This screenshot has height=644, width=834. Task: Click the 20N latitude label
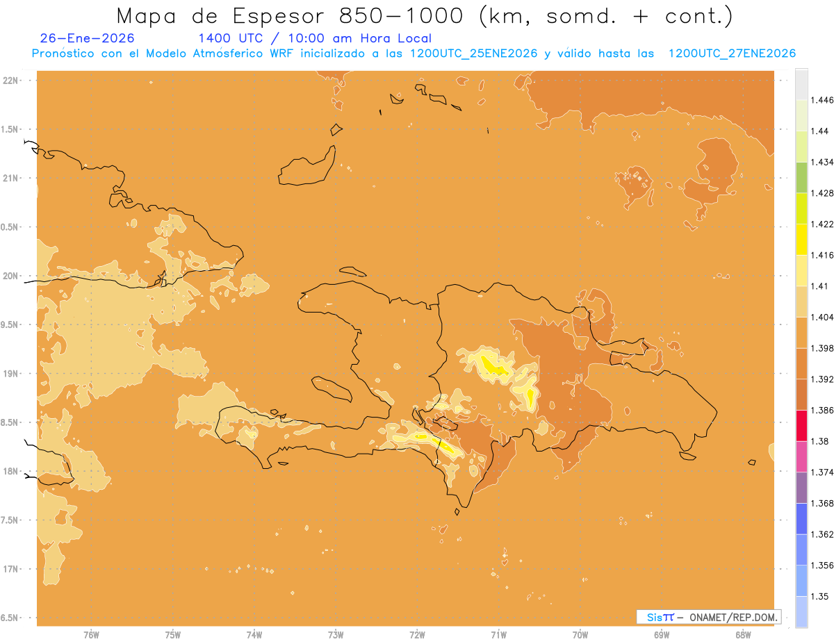click(x=10, y=276)
